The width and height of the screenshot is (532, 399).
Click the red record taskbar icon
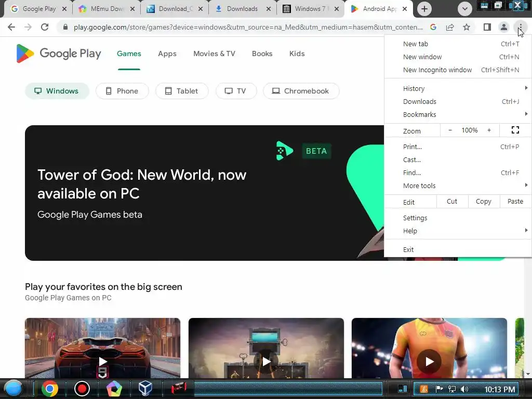point(82,389)
